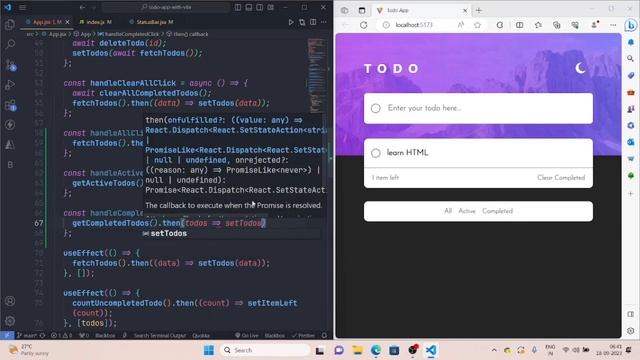
Task: Open the Windows Start menu
Action: (209, 350)
